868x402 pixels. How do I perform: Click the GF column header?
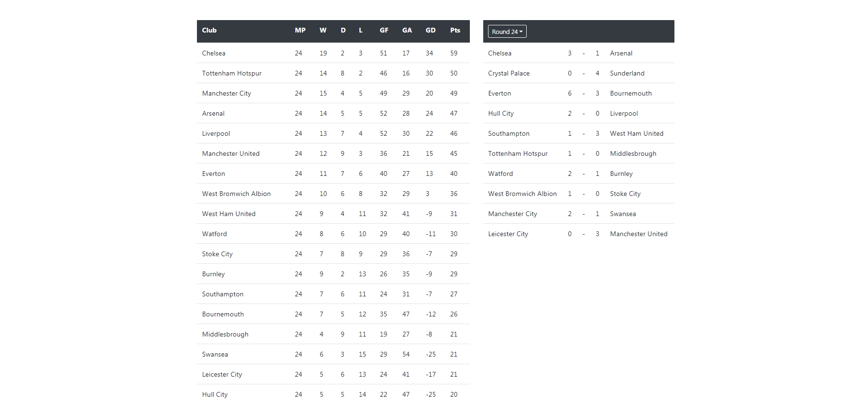(x=384, y=30)
